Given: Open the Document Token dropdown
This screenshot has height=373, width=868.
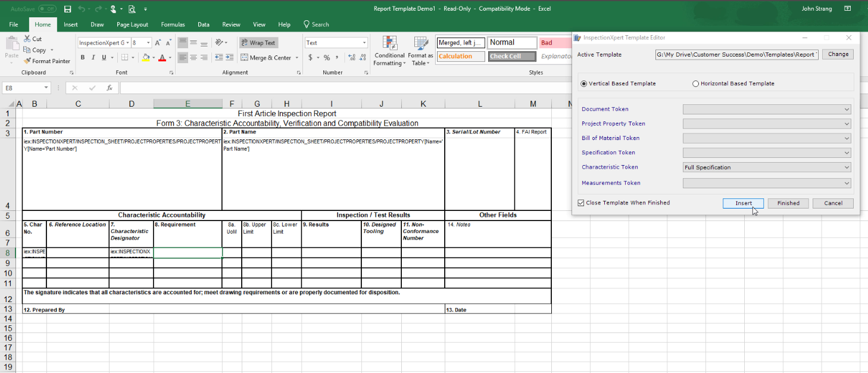Looking at the screenshot, I should click(x=846, y=109).
